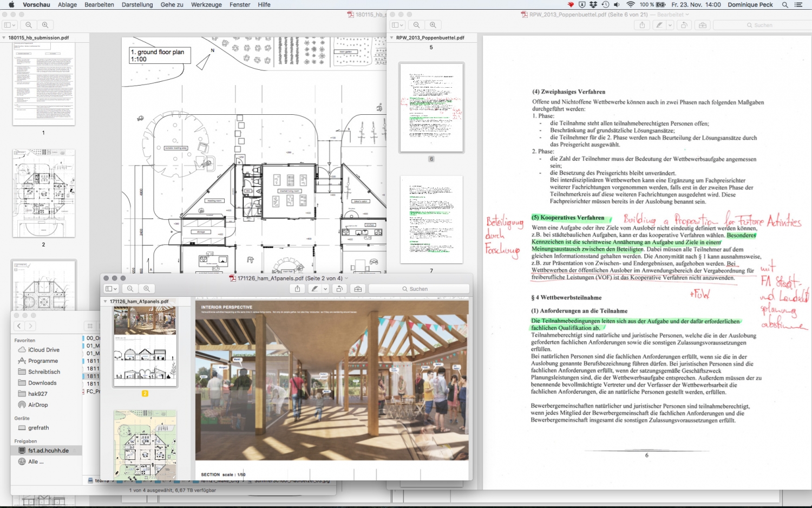
Task: Select the highlight pen in the RPW_2013_Poppenbuettel window
Action: coord(659,25)
